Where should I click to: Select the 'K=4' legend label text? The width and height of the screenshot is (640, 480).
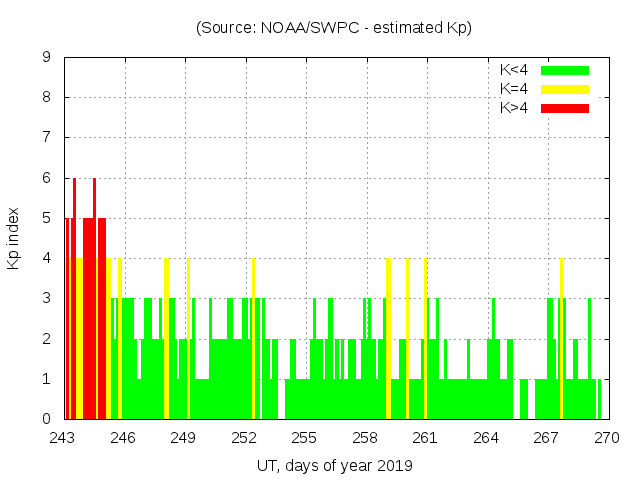(x=514, y=89)
